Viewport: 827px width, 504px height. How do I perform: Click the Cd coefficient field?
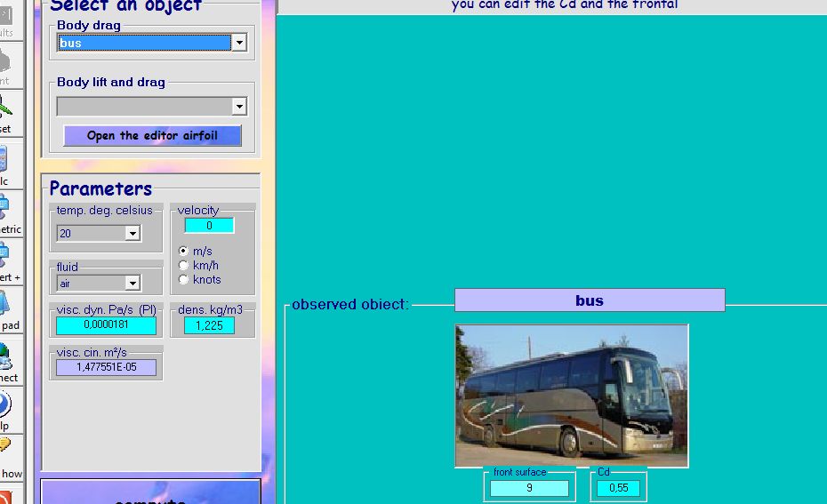[618, 488]
